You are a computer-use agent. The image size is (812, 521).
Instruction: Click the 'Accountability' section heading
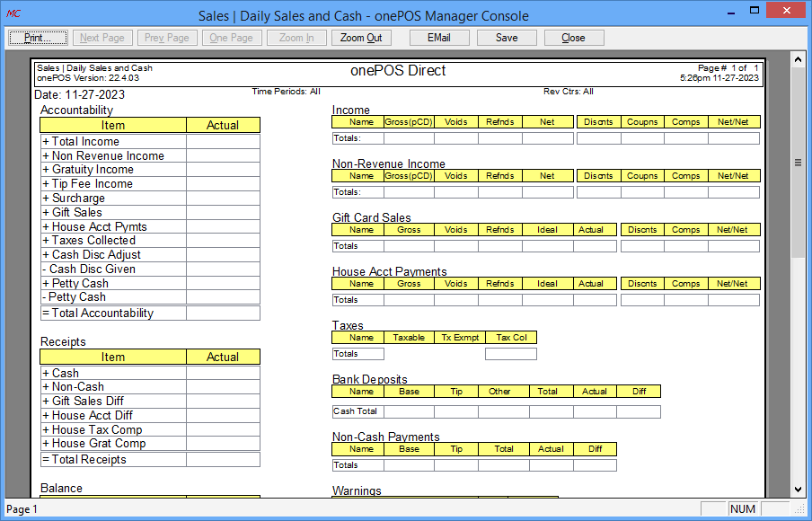[76, 110]
